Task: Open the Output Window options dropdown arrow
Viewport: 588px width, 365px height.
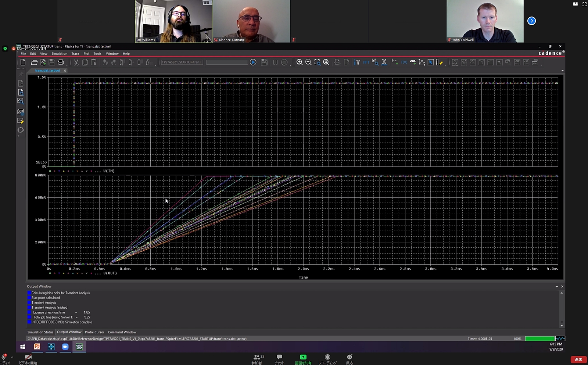Action: 557,286
